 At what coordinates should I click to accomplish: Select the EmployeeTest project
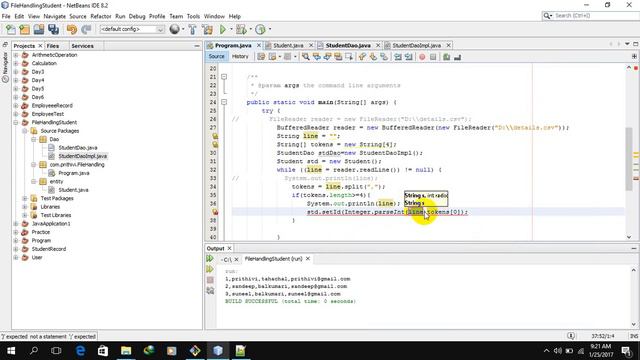(x=47, y=114)
